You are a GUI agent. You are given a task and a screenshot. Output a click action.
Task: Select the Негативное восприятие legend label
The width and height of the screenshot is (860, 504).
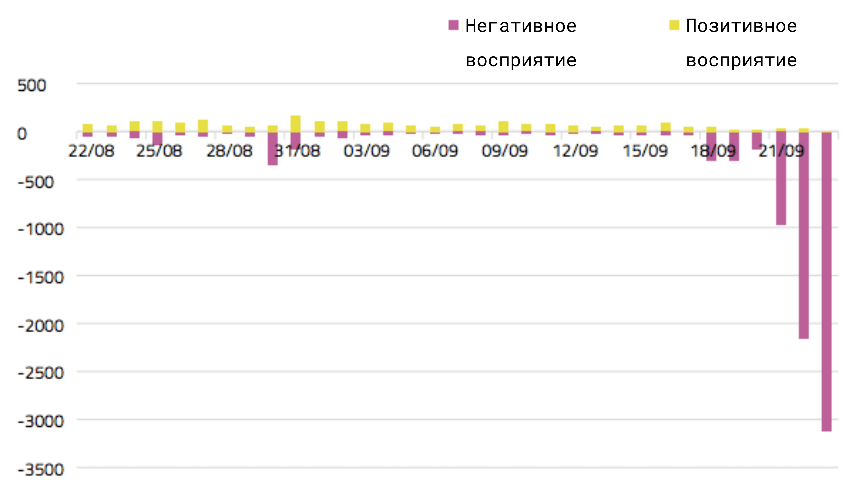click(521, 43)
